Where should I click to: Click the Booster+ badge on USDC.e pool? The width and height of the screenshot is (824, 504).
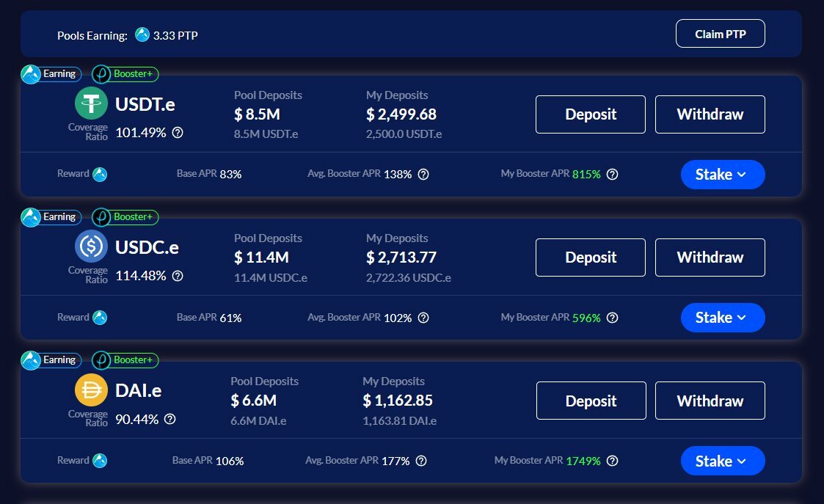(125, 216)
